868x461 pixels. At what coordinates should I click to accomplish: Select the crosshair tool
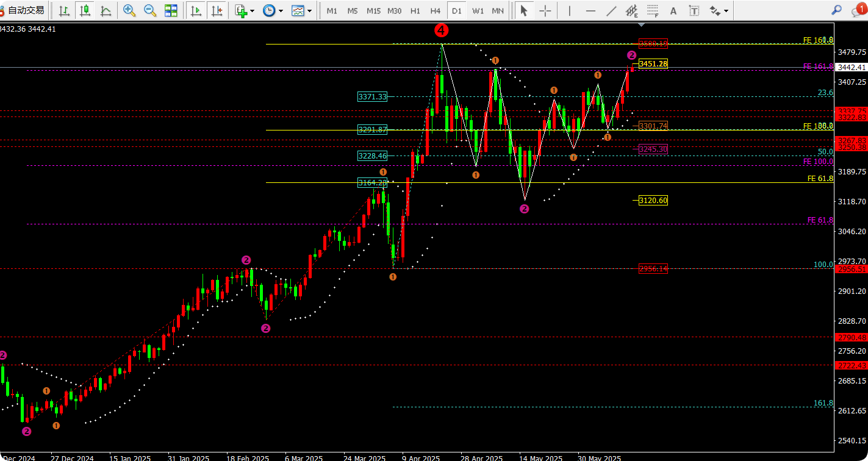point(545,10)
